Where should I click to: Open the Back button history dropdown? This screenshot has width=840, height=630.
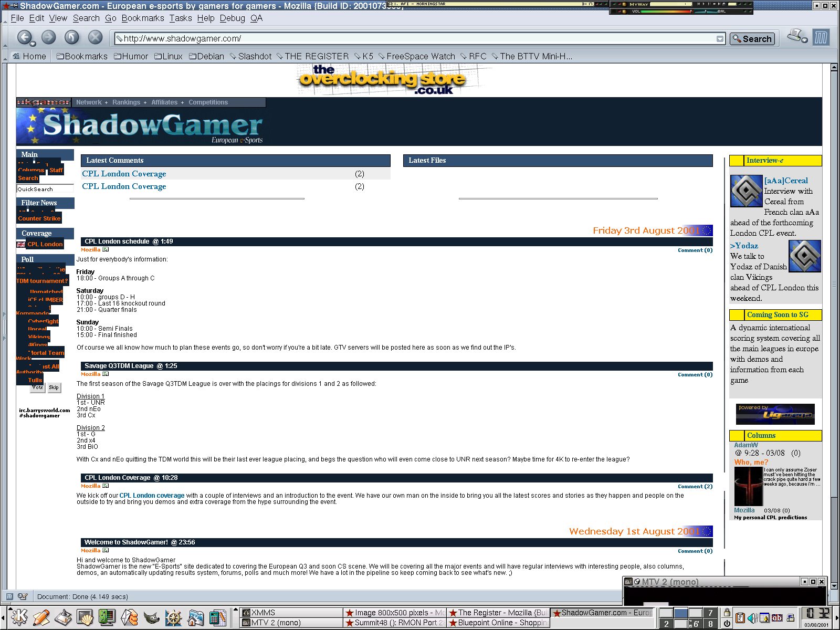pos(33,44)
